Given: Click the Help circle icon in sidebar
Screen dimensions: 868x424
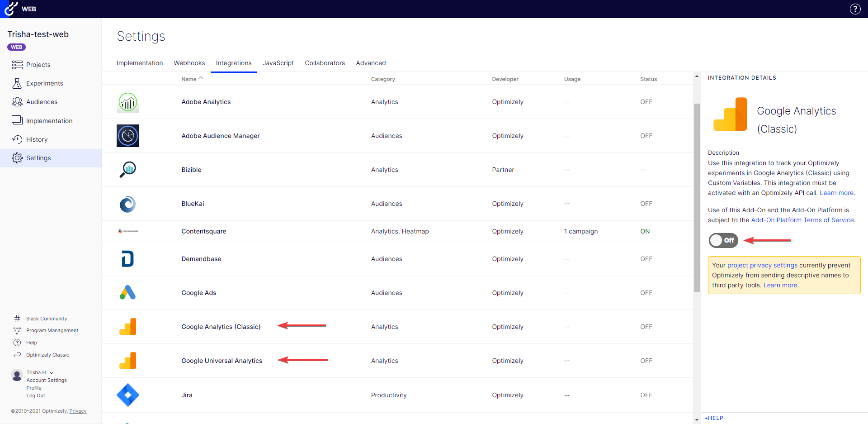Looking at the screenshot, I should coord(17,343).
